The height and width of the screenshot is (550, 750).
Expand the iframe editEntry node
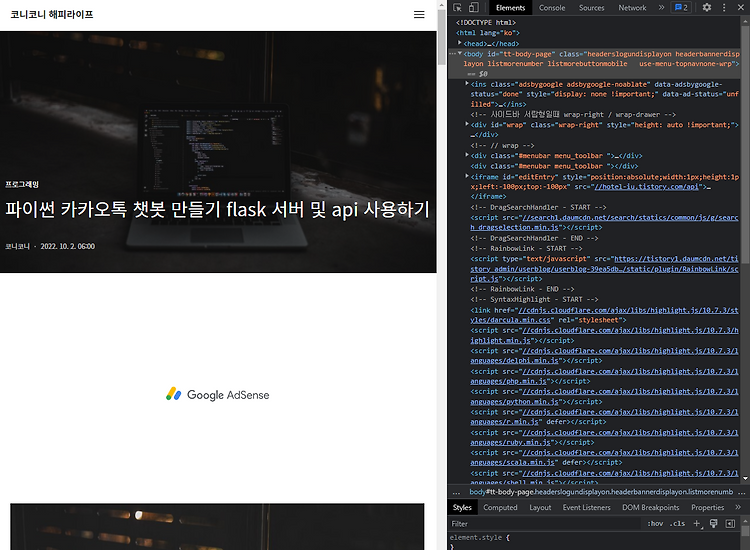(x=467, y=176)
